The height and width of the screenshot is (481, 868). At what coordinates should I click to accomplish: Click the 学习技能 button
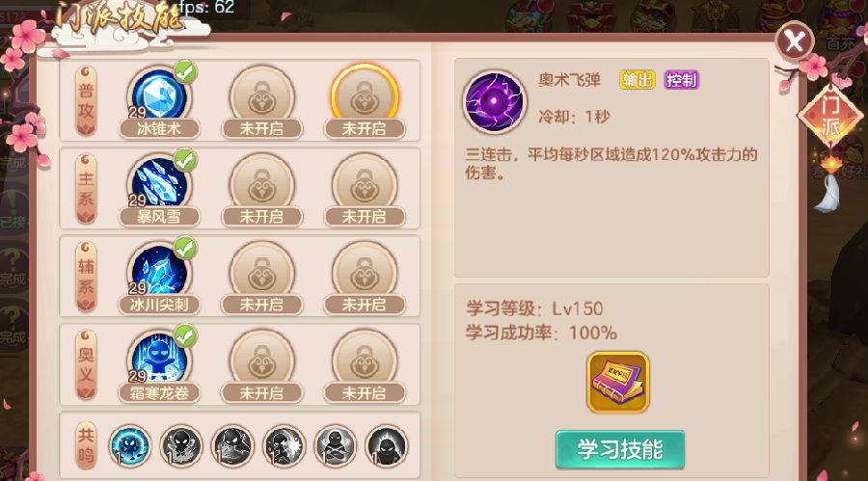[620, 449]
